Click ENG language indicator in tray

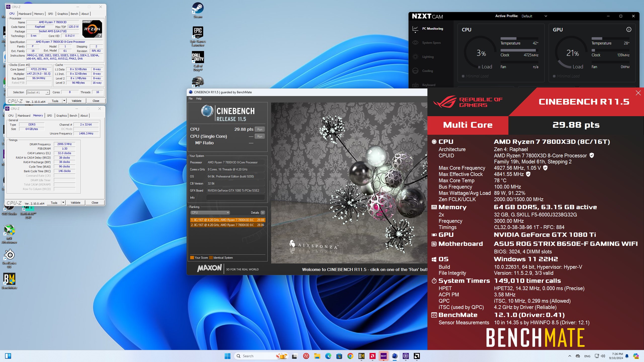[x=587, y=356]
